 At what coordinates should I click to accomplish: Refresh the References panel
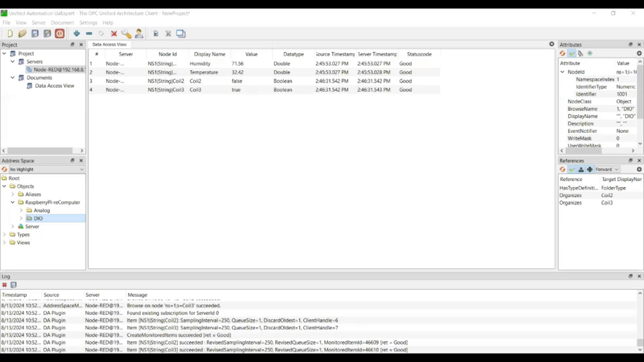tap(562, 170)
